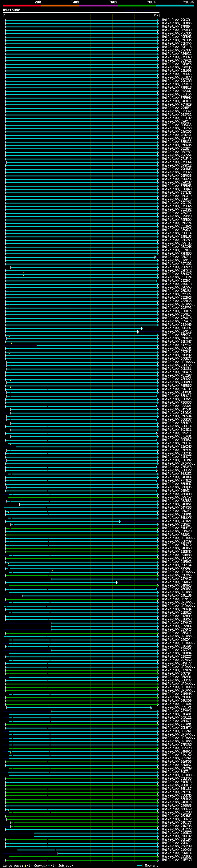This screenshot has width=197, height=868.
Task: Click arrowhead ending the UniRef100_A9NUG0 alignment
Action: [117, 582]
